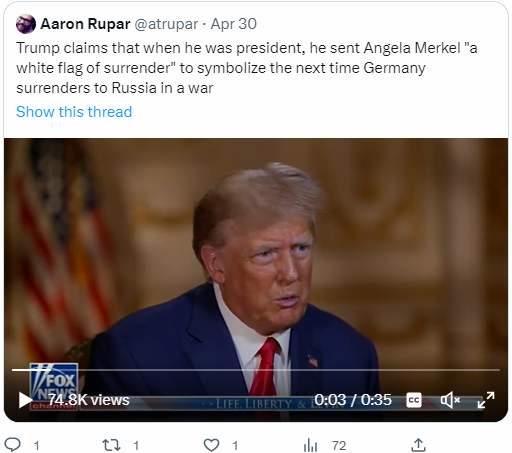Open Aaron Rupar display name link

click(x=85, y=24)
